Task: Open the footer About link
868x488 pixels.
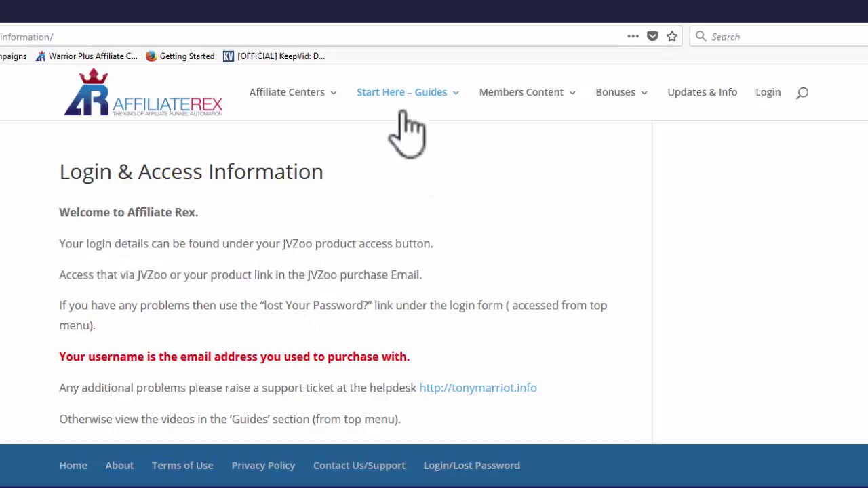Action: pos(119,465)
